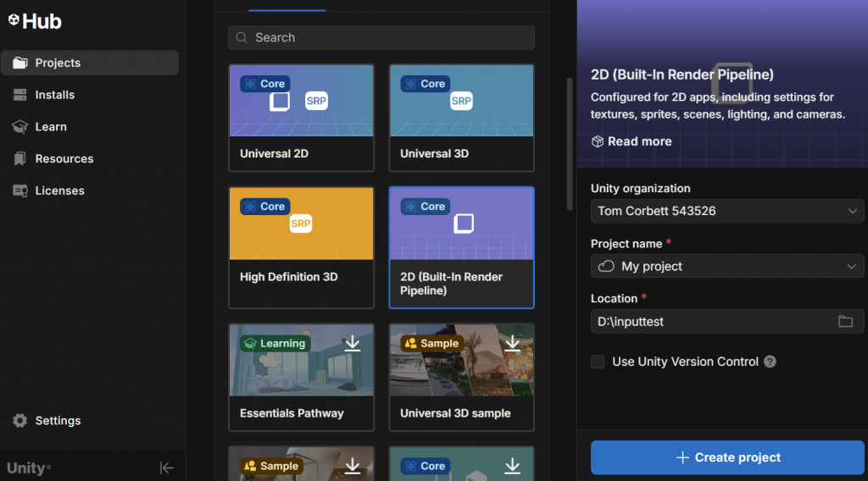
Task: Click download icon on Universal 3D sample
Action: coord(512,343)
